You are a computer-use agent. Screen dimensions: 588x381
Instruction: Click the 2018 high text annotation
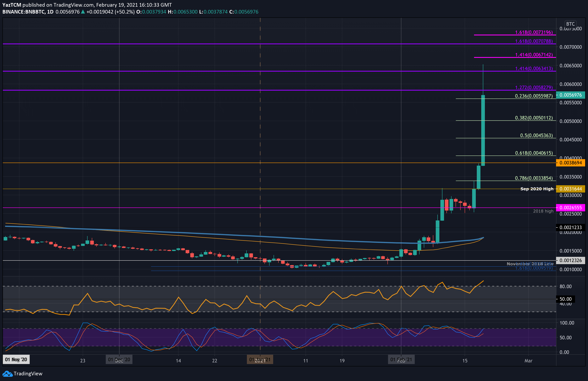tap(543, 211)
